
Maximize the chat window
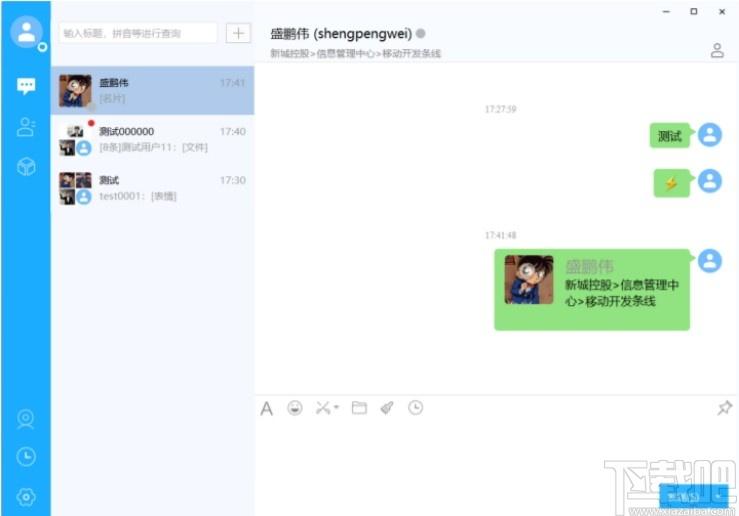[694, 11]
